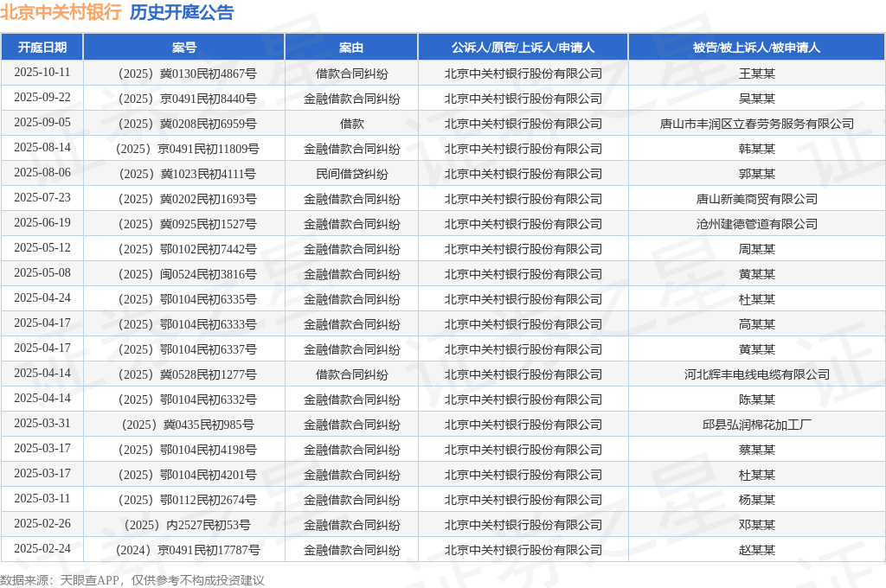Click defendant 杨某某
Screen dimensions: 886x588
756,499
